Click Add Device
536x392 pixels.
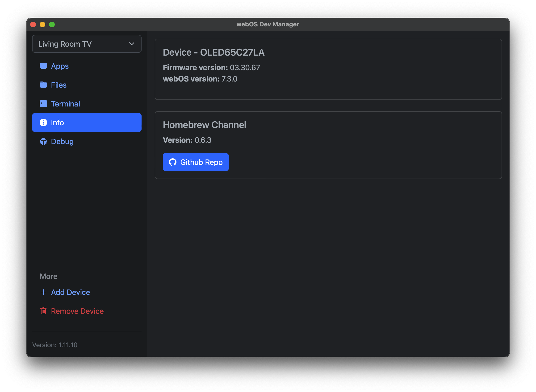pos(70,292)
